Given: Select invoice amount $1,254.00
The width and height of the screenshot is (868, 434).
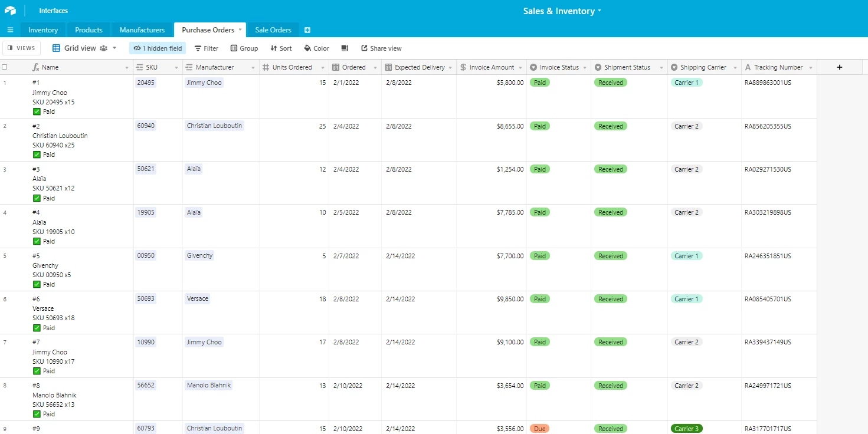Looking at the screenshot, I should 510,169.
